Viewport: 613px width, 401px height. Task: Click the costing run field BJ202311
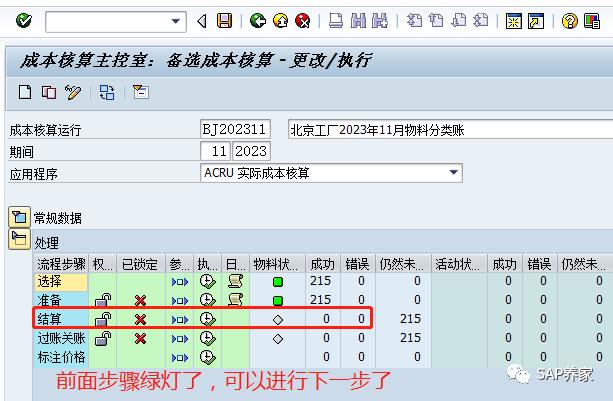coord(235,129)
